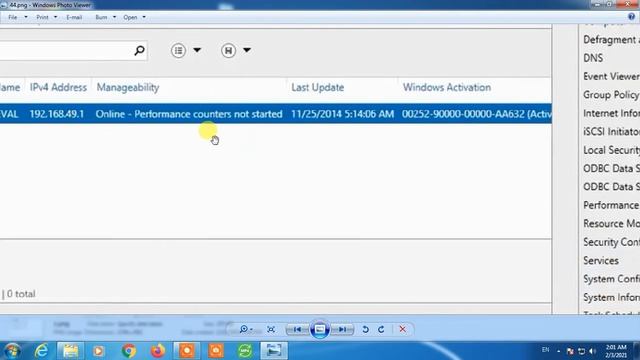
Task: Open the System Configuration entry in the Tools list
Action: click(611, 279)
